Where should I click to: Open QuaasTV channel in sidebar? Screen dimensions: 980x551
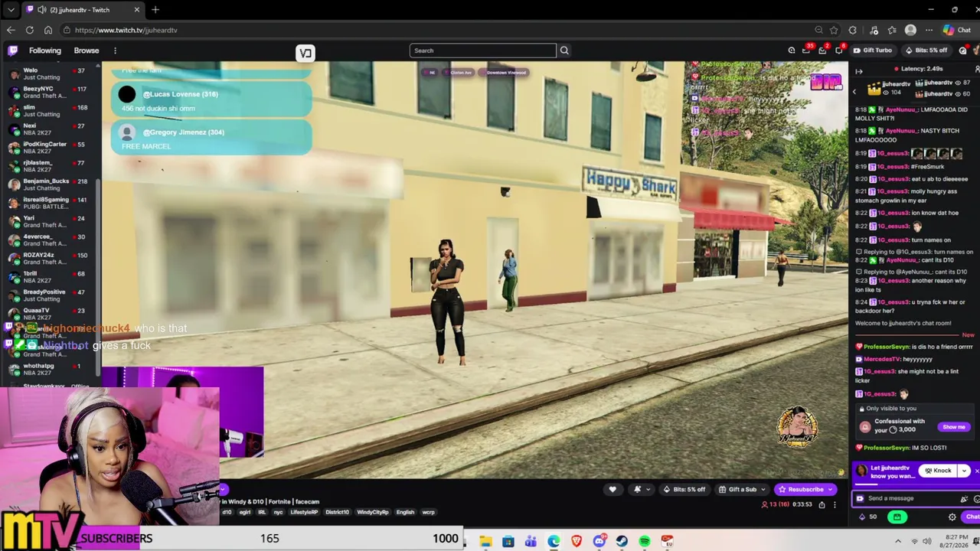click(51, 314)
